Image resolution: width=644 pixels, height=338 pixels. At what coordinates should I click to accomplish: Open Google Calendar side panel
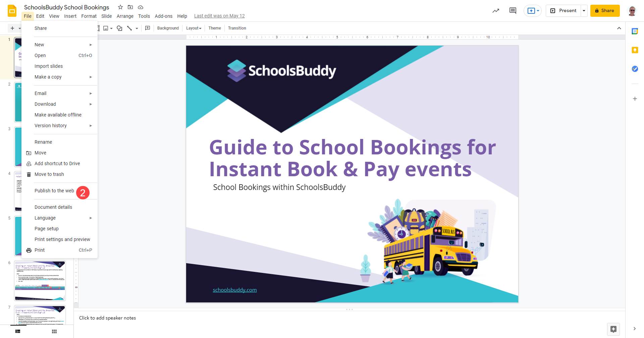point(635,31)
